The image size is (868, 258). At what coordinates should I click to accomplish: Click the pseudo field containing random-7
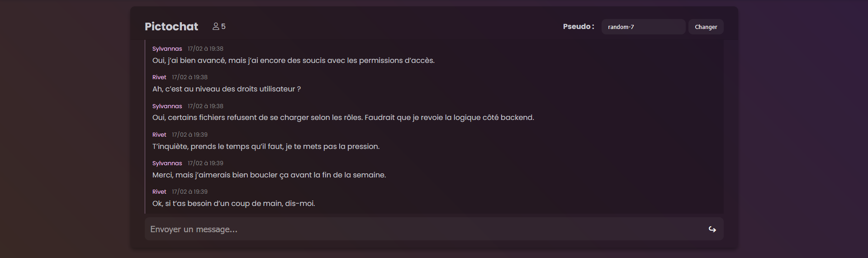click(x=643, y=27)
